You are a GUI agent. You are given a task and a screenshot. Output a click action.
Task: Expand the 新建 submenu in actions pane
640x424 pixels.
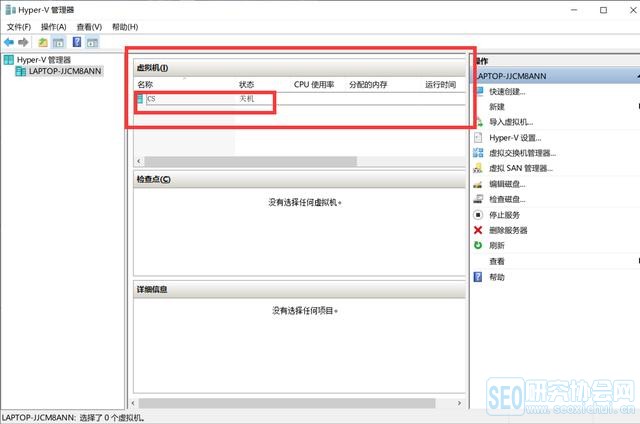click(x=497, y=107)
